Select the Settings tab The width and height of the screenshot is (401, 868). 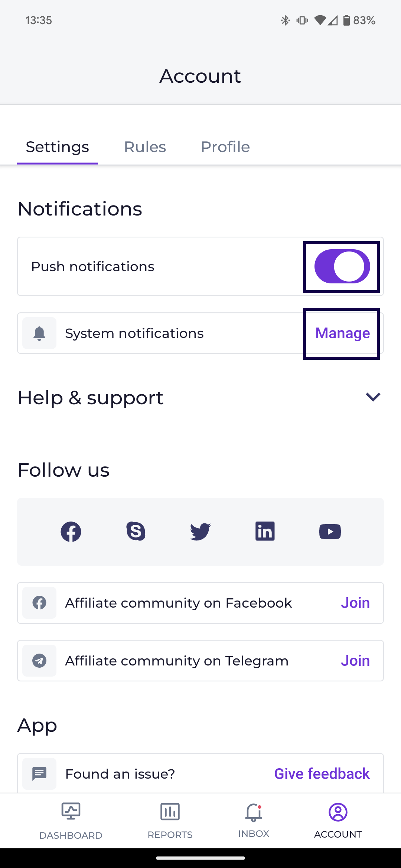tap(58, 147)
